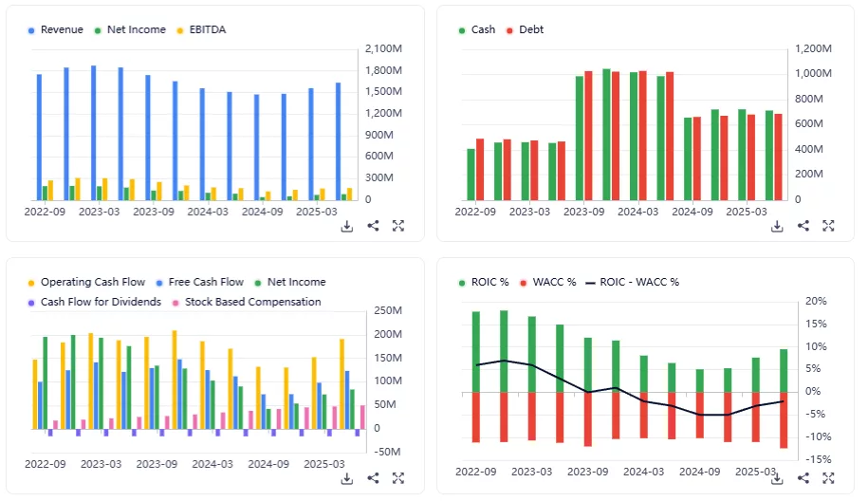
Task: Open the Cash and Debt chart fullscreen
Action: (828, 226)
